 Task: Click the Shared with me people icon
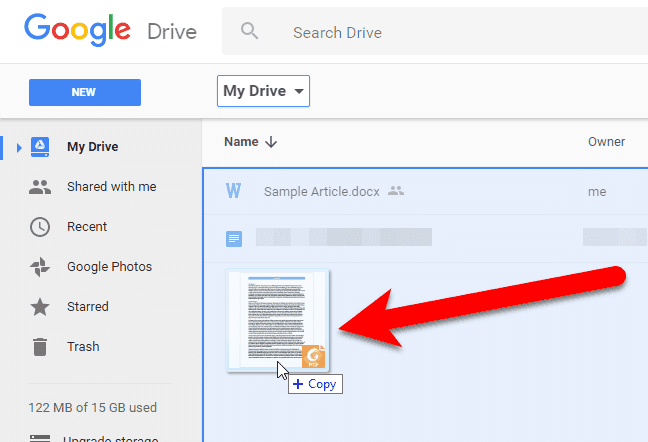[x=40, y=187]
